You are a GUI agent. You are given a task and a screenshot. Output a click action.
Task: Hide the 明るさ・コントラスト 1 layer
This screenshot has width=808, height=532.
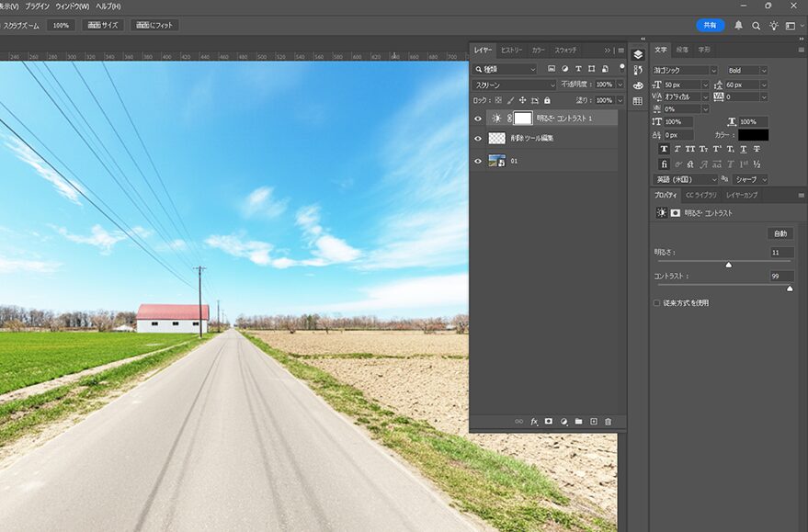click(x=477, y=119)
